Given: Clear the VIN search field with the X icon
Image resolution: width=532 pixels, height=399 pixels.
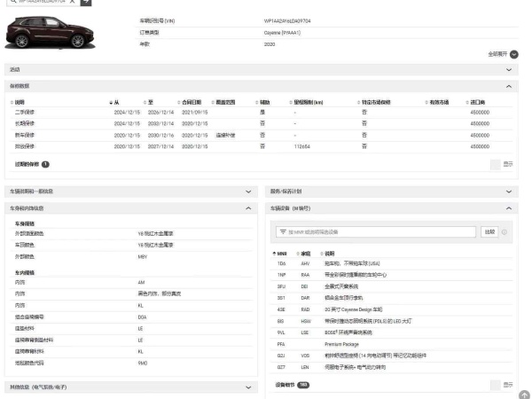Looking at the screenshot, I should tap(73, 2).
